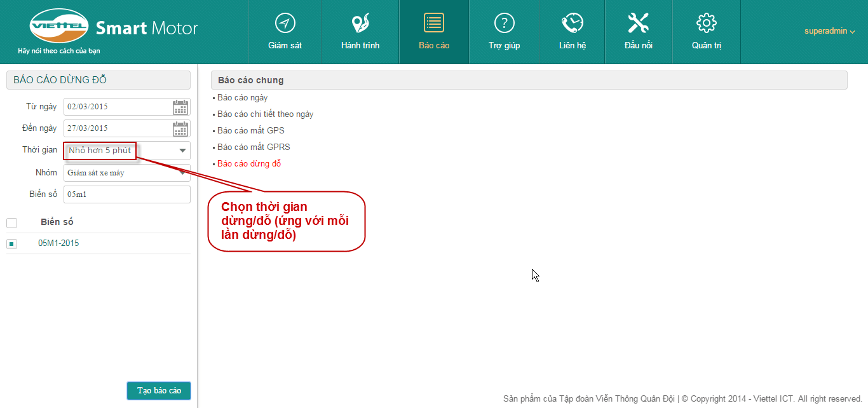Expand the Thời gian dropdown
This screenshot has height=408, width=868.
(x=182, y=151)
